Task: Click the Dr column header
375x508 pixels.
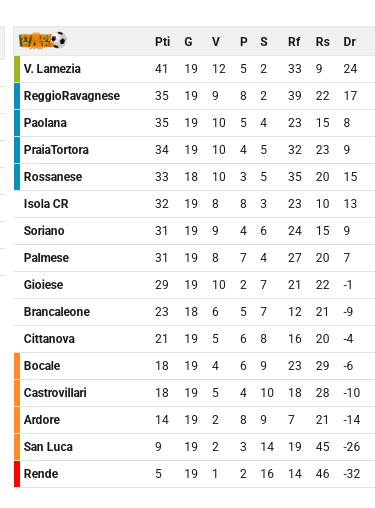Action: (x=350, y=42)
